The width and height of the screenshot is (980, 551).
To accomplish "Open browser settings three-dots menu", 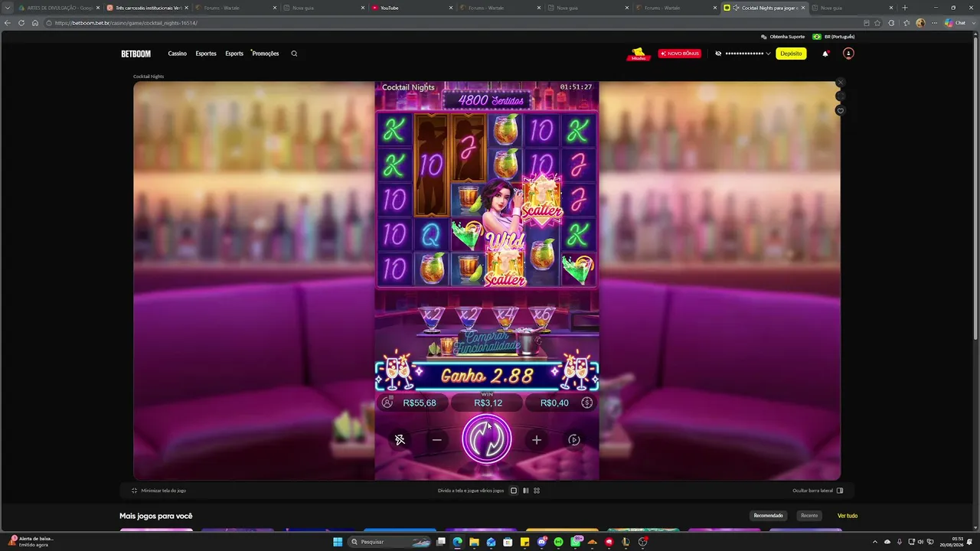I will tap(933, 23).
